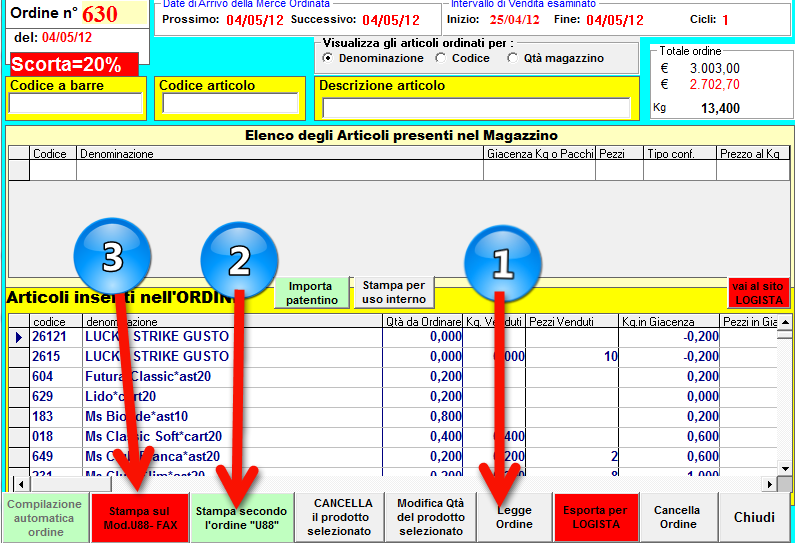Select the Denominazione sort radio button
Screen dimensions: 795x543
328,58
